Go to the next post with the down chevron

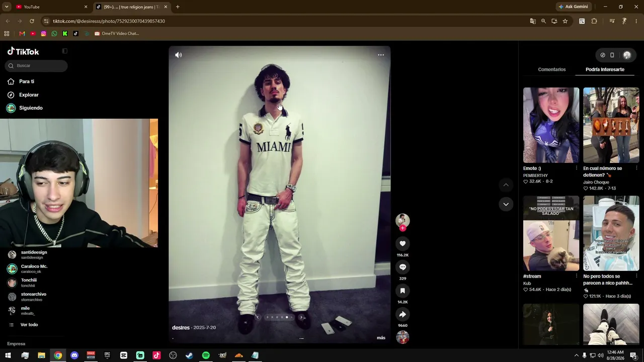point(506,204)
